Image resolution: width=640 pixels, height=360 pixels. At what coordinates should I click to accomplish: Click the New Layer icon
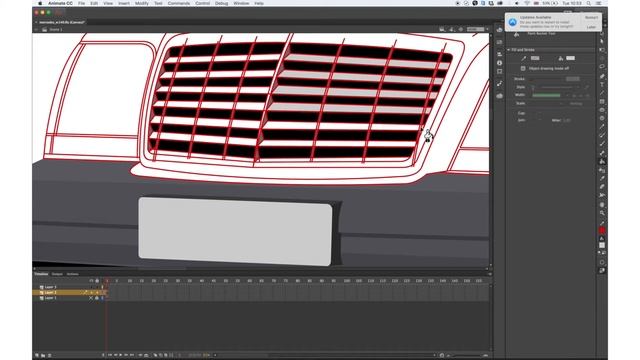click(x=37, y=355)
